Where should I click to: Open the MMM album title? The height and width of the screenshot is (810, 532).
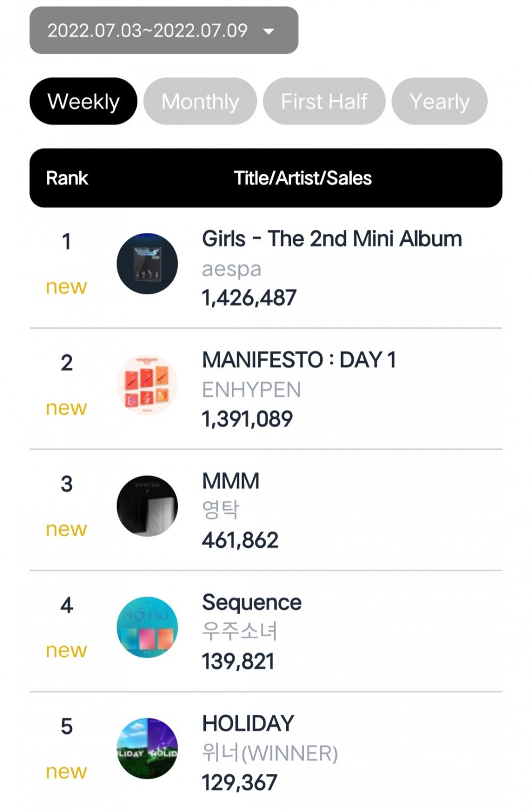231,481
